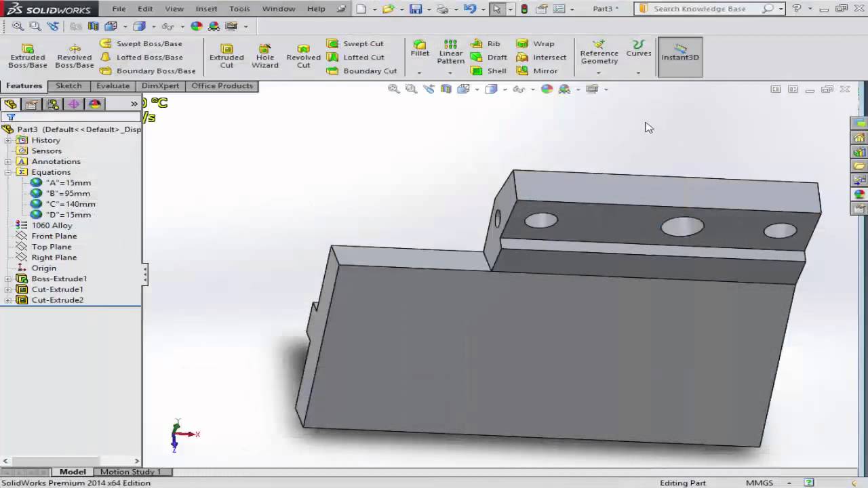This screenshot has height=488, width=868.
Task: Expand the manager panel tabs chevron
Action: click(x=134, y=104)
